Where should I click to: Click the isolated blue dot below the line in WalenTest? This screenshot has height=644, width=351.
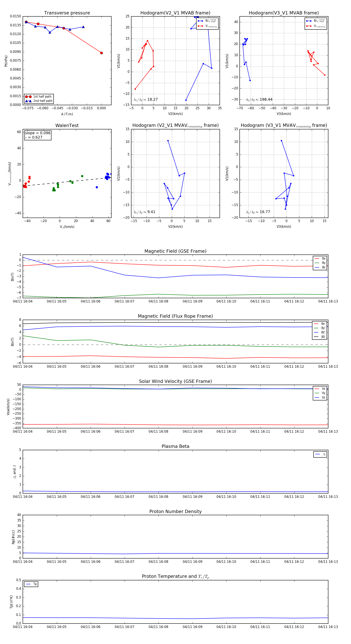(97, 187)
